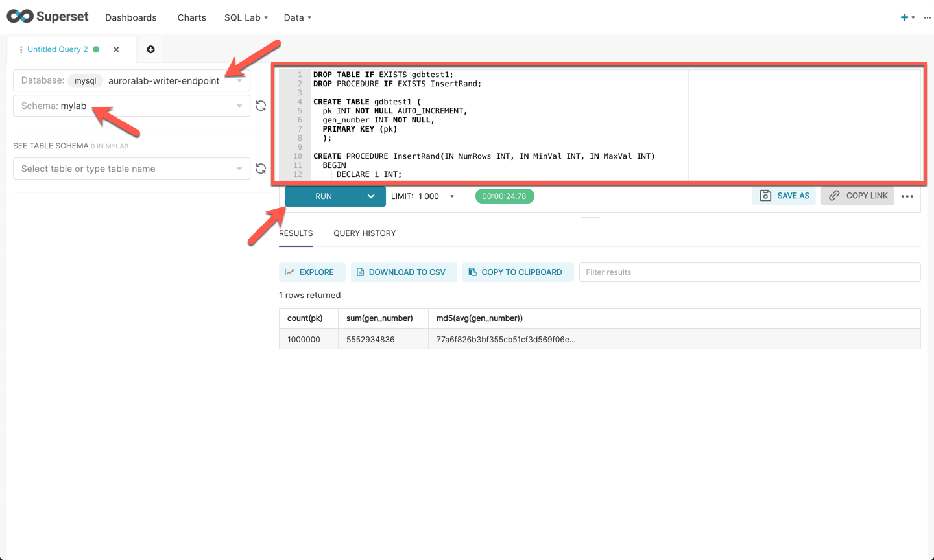Screen dimensions: 934x560
Task: Open more actions menu beside Copy Link
Action: tap(907, 195)
